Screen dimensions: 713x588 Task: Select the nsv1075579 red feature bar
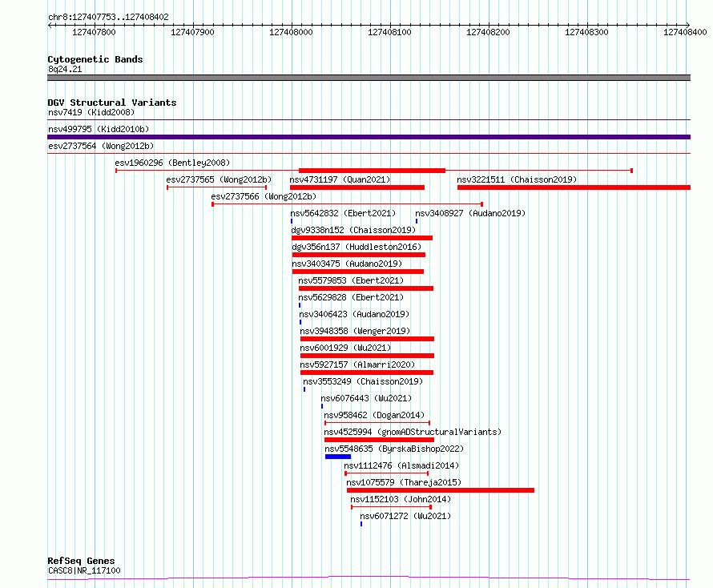tap(441, 490)
